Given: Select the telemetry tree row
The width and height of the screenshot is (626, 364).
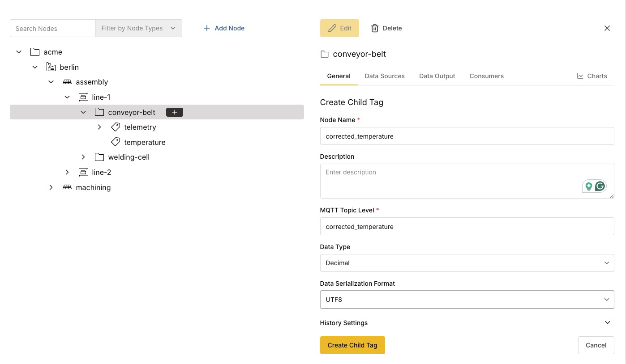Looking at the screenshot, I should click(x=157, y=127).
